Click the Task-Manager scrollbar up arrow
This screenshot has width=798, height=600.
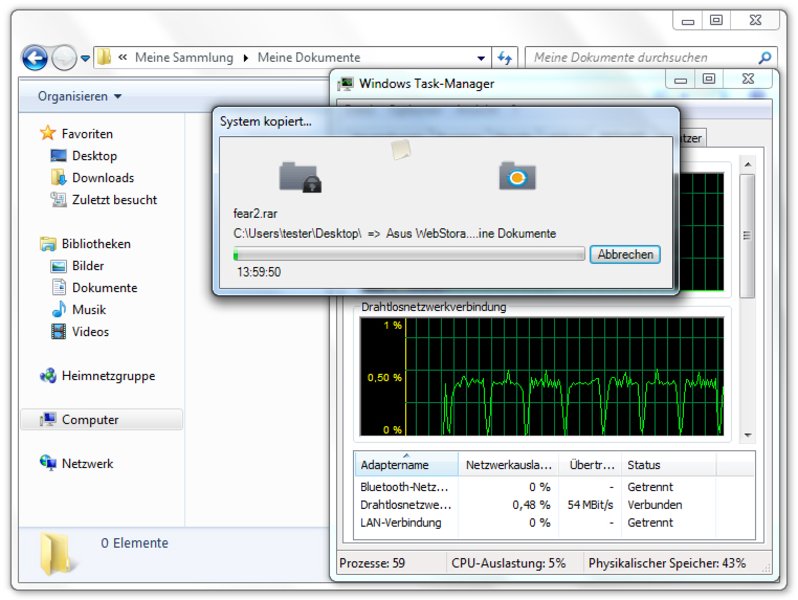pyautogui.click(x=748, y=164)
